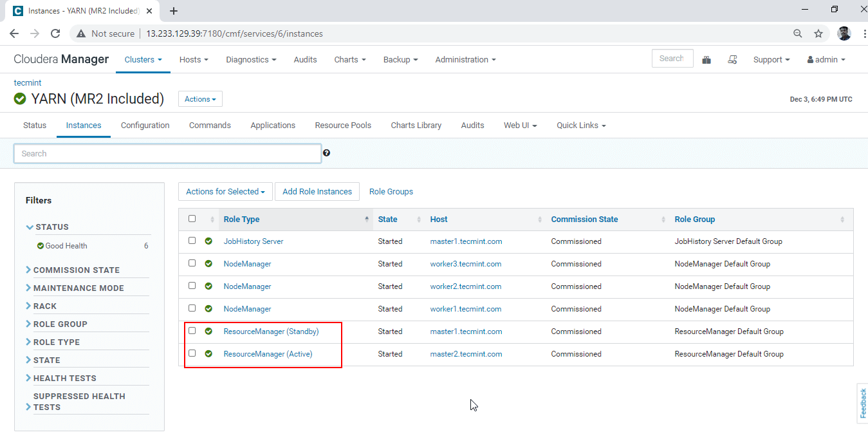Open the running commands icon beside Support
This screenshot has width=868, height=439.
(732, 60)
